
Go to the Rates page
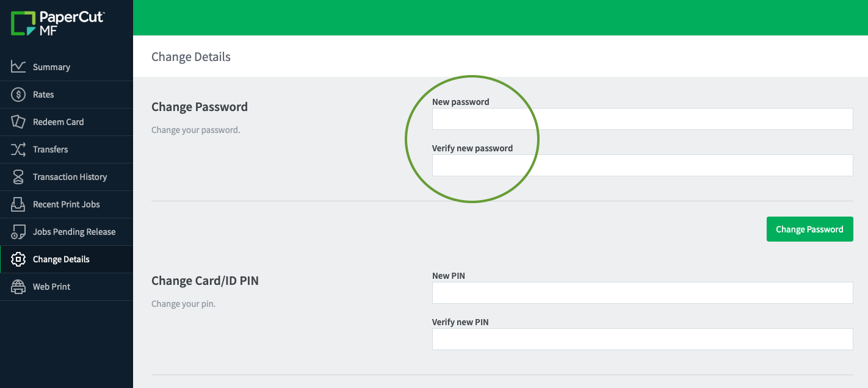click(67, 95)
